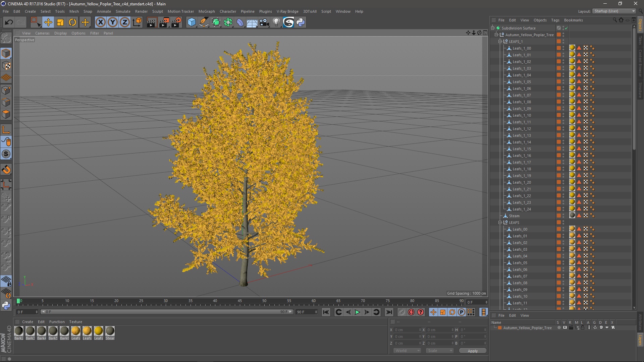Click the Apply coordinates button
The image size is (644, 362).
473,351
